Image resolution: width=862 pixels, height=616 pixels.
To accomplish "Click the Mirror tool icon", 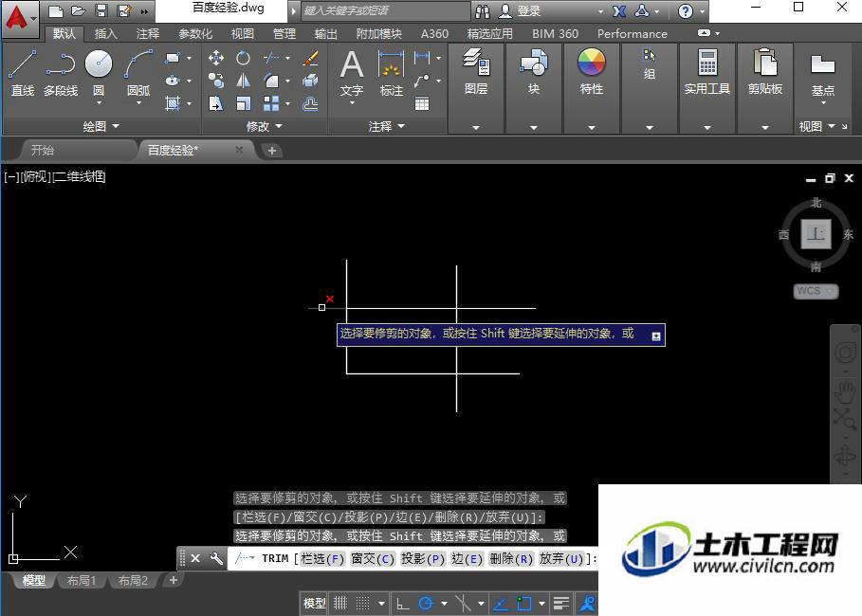I will click(x=243, y=81).
